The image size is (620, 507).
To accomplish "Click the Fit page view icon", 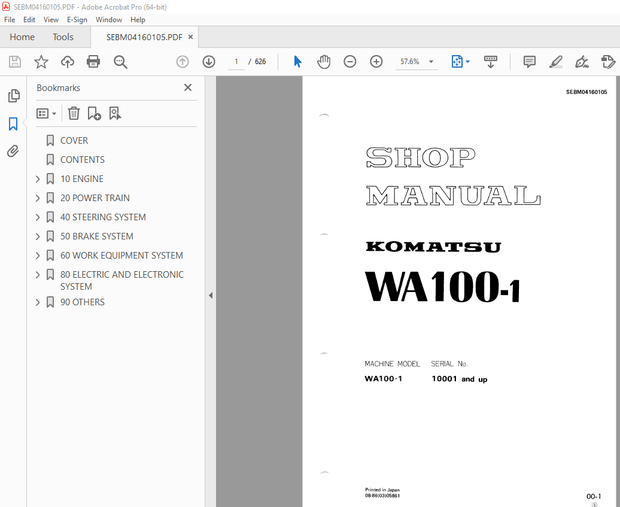I will (x=457, y=62).
